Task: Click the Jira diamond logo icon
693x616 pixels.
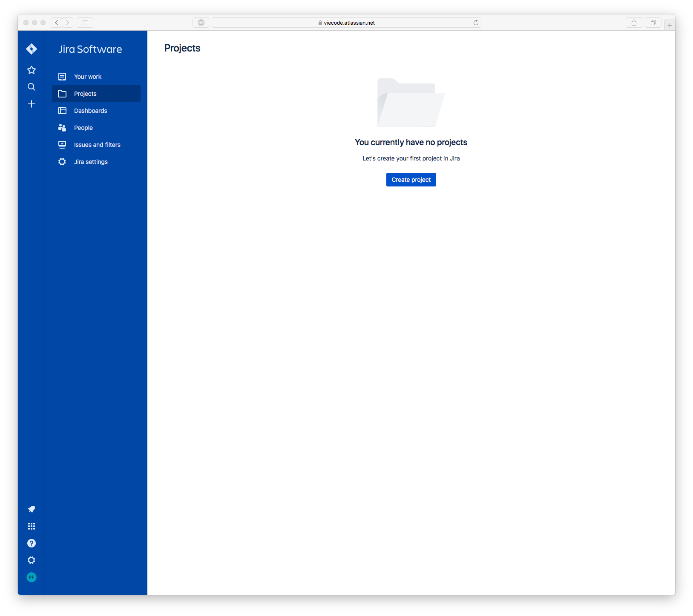Action: 32,49
